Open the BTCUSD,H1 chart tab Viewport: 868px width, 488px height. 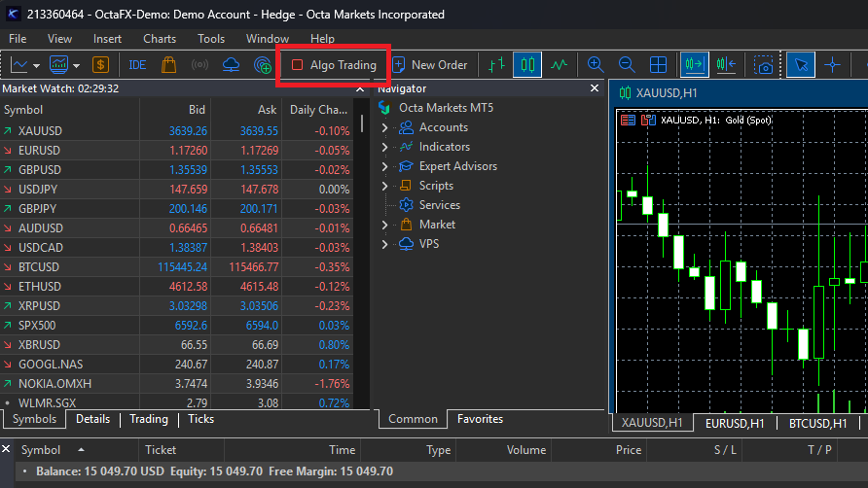click(817, 423)
